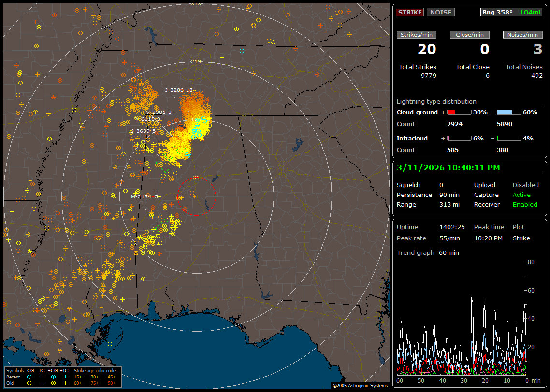The image size is (550, 392).
Task: Click the red STRIKE indicator button
Action: (x=410, y=13)
